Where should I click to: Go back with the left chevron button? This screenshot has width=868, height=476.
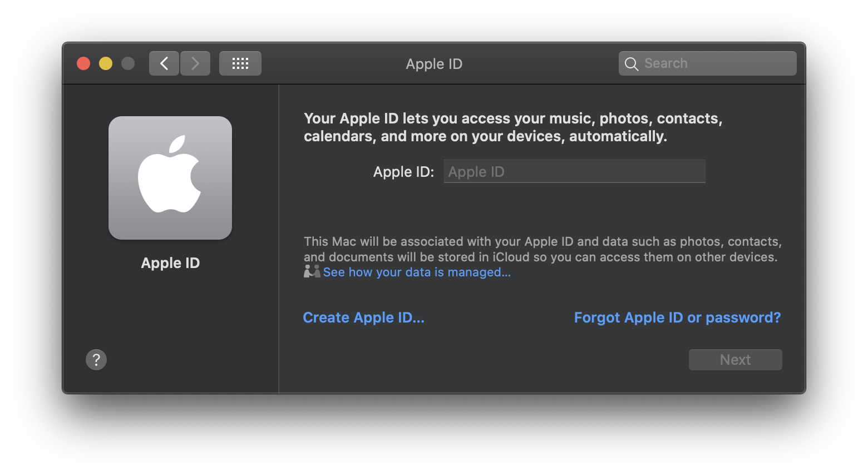pyautogui.click(x=164, y=63)
